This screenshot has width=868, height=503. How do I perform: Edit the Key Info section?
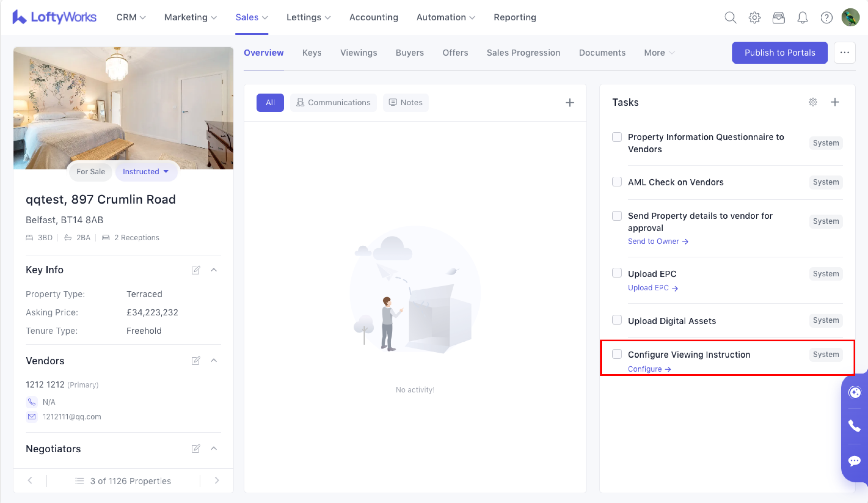point(196,270)
